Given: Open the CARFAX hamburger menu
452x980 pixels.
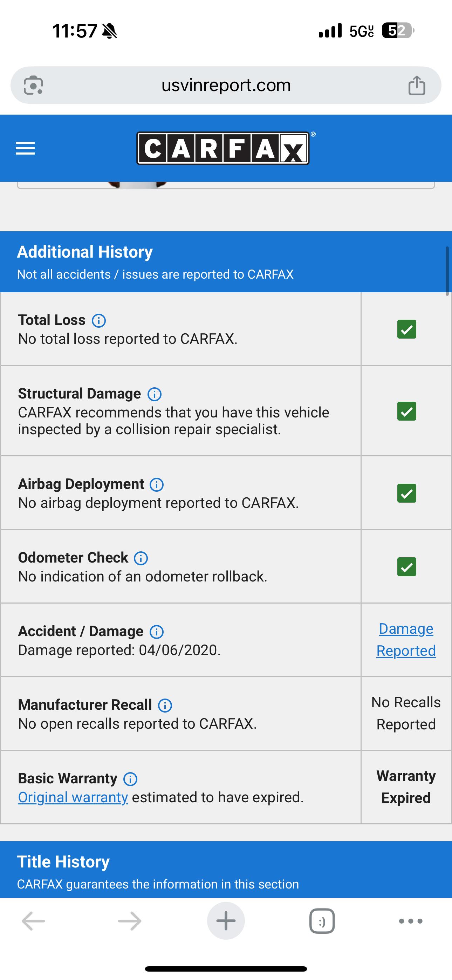Looking at the screenshot, I should coord(25,148).
